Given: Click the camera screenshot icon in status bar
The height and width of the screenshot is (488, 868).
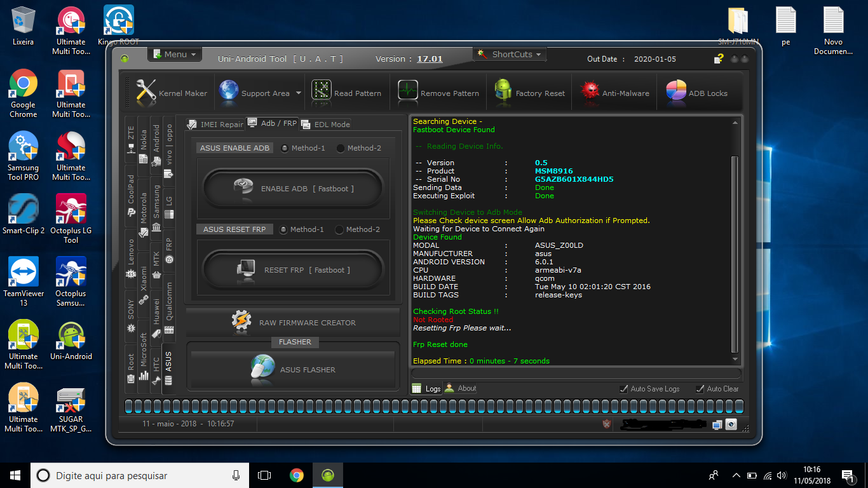Looking at the screenshot, I should click(731, 424).
